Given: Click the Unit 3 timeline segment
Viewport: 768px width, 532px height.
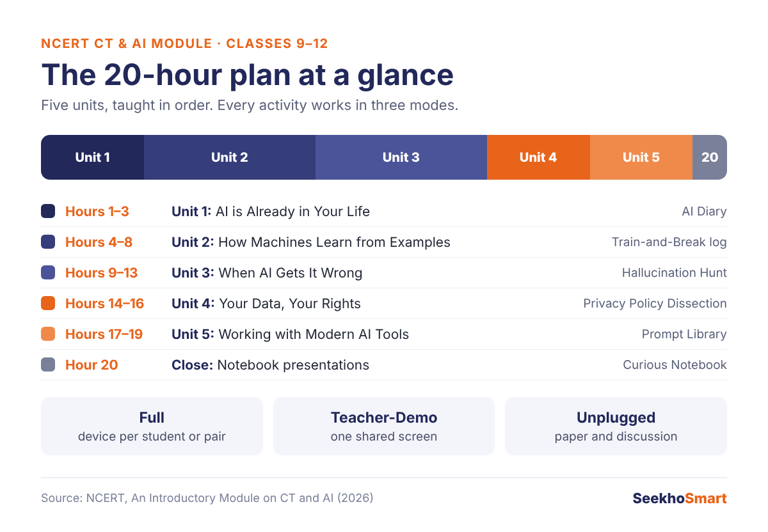Looking at the screenshot, I should point(401,157).
